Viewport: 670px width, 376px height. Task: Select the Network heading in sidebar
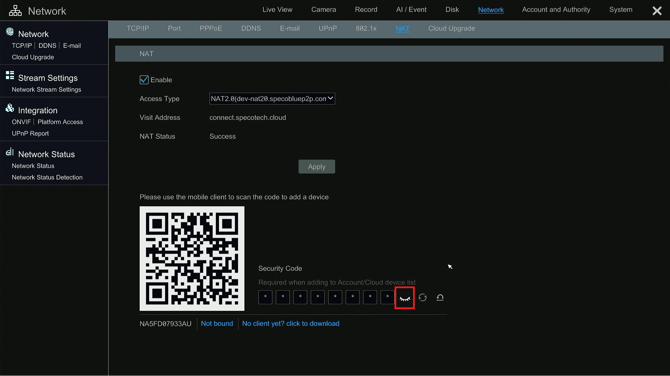click(33, 34)
